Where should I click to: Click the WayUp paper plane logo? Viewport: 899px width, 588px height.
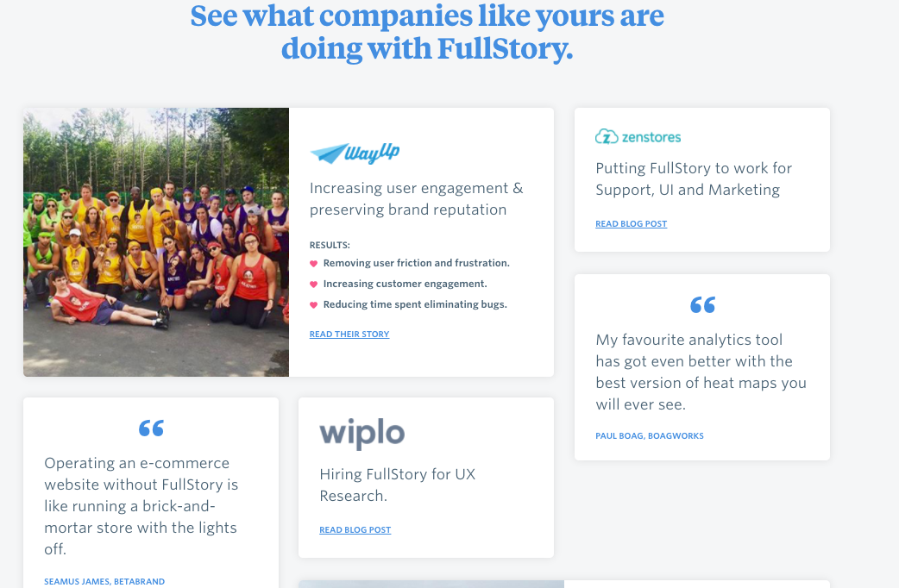(x=328, y=153)
